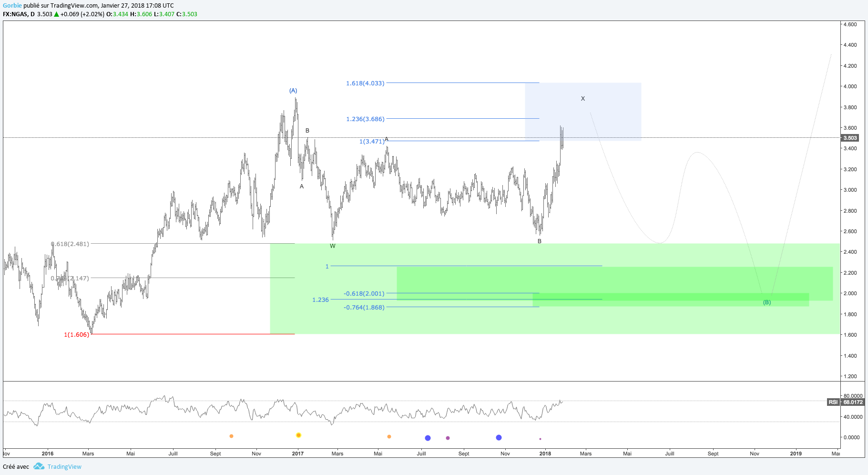The image size is (868, 475).
Task: Click the 0.618(2.481) retracement label
Action: click(70, 244)
